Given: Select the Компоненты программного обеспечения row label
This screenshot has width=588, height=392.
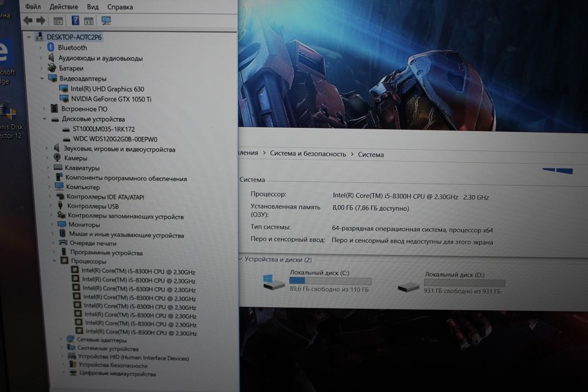Looking at the screenshot, I should 126,178.
